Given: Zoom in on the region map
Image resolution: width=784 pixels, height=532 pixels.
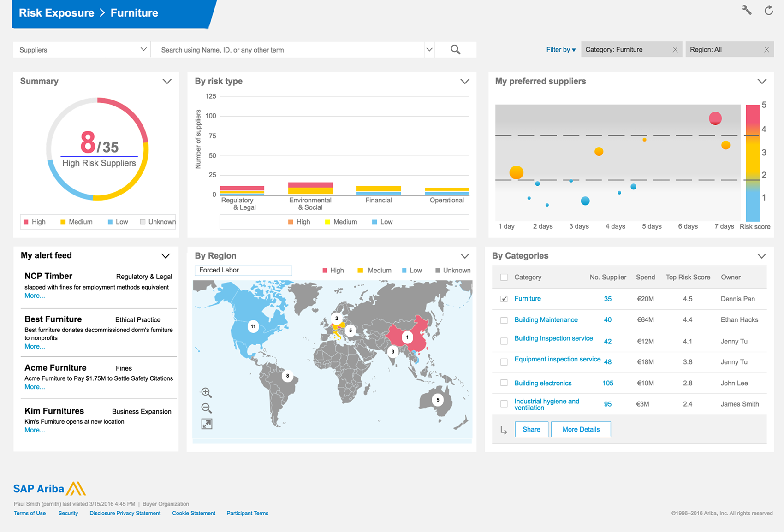Looking at the screenshot, I should (x=207, y=392).
